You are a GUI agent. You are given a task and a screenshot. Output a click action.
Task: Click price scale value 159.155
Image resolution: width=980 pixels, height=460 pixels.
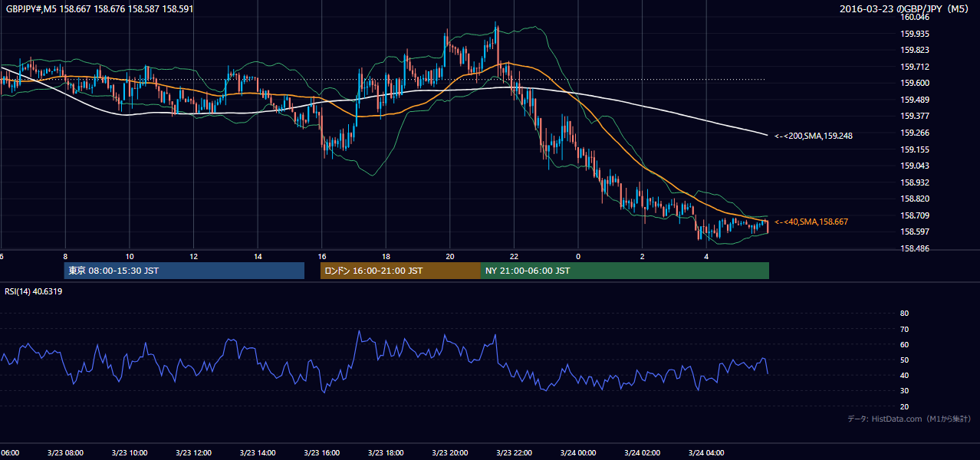point(914,149)
